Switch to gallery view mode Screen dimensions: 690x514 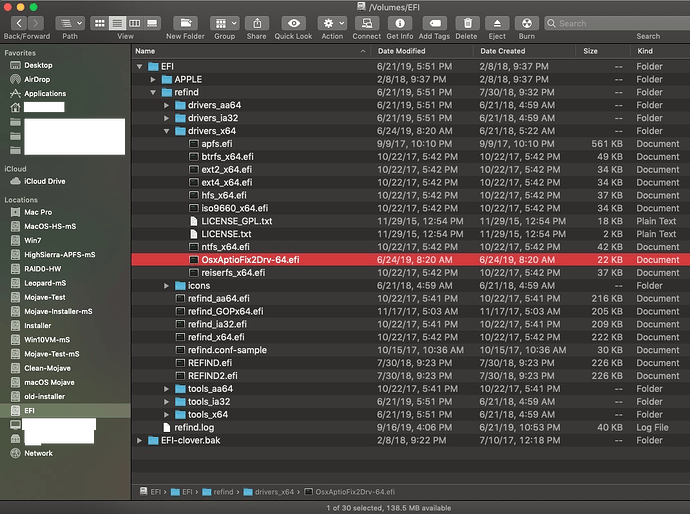click(x=151, y=22)
